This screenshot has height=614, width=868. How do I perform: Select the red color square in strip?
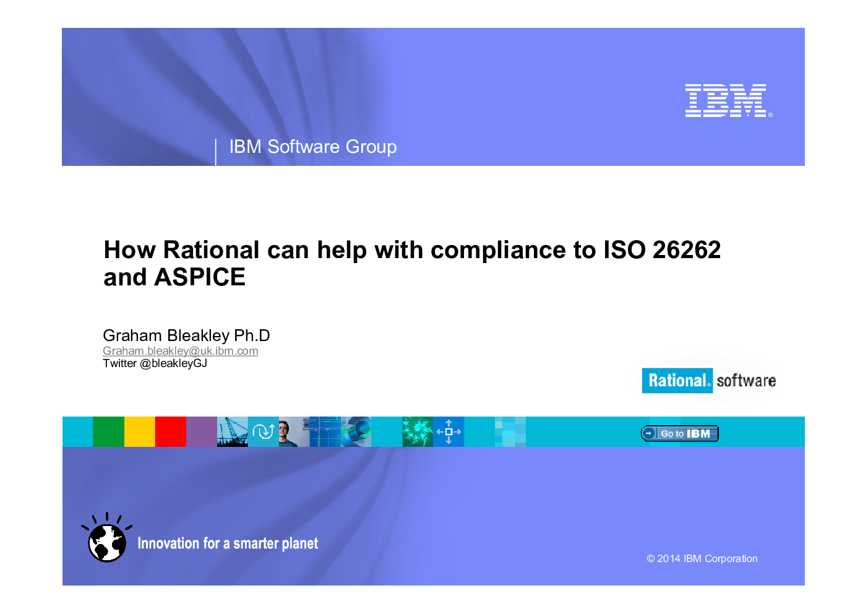(171, 431)
